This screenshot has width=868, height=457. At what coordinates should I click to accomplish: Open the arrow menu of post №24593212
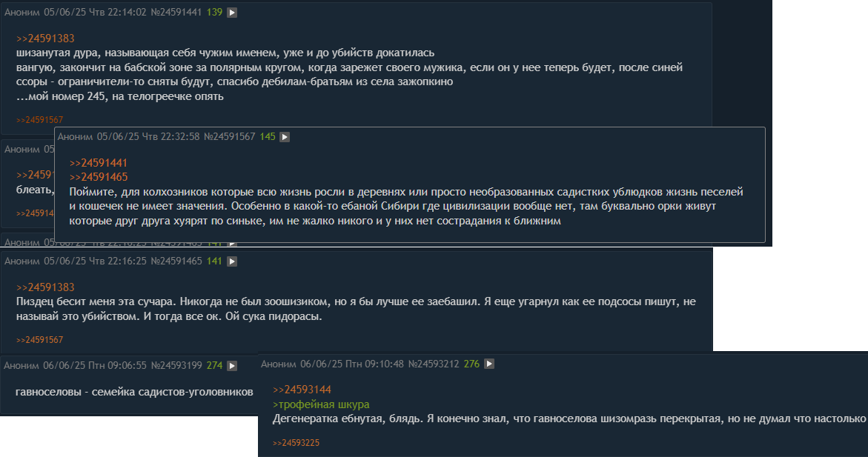488,364
